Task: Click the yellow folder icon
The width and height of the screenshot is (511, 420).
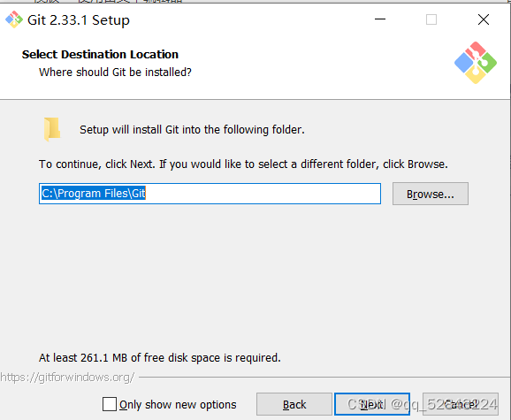Action: point(52,129)
